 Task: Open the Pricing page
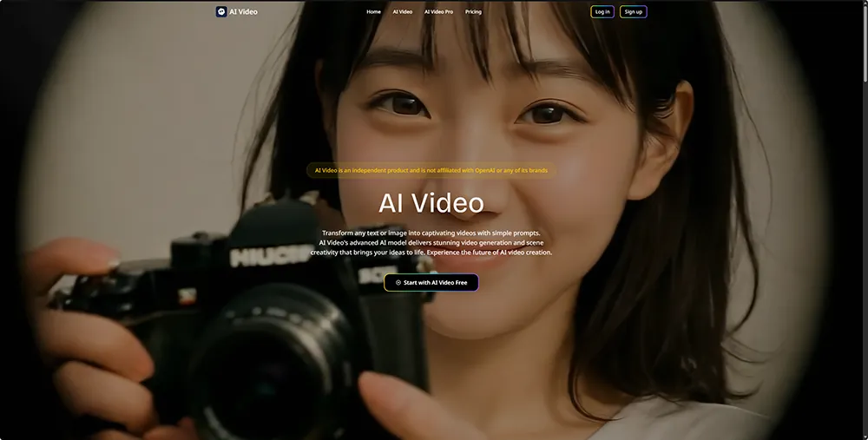(473, 11)
